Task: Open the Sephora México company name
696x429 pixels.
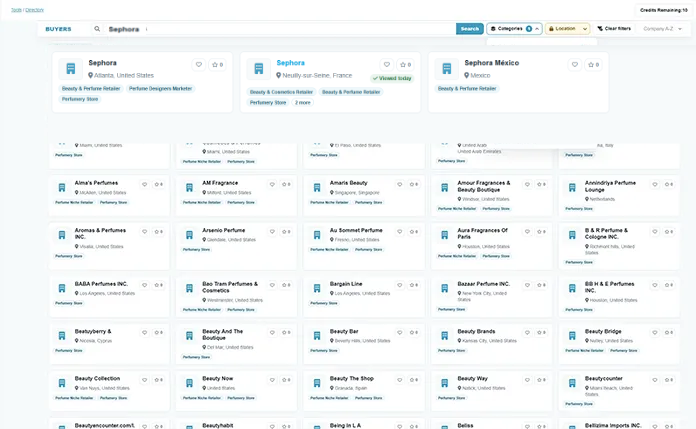Action: coord(491,63)
